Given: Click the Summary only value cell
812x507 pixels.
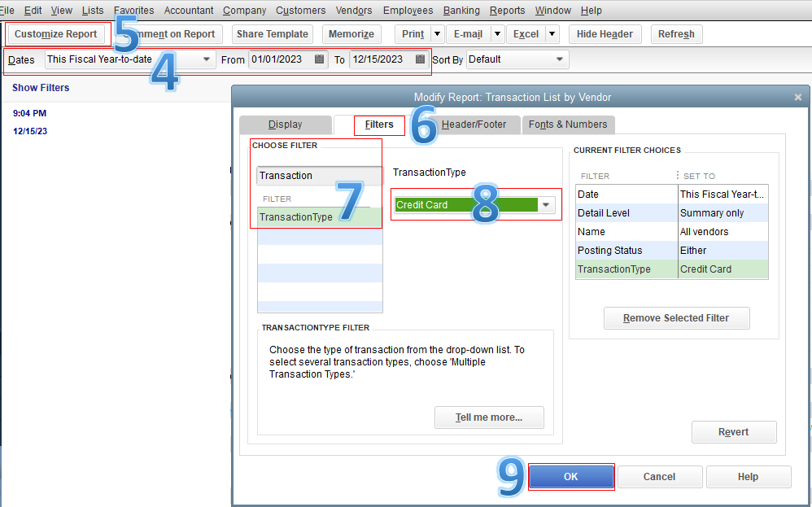Looking at the screenshot, I should click(723, 213).
